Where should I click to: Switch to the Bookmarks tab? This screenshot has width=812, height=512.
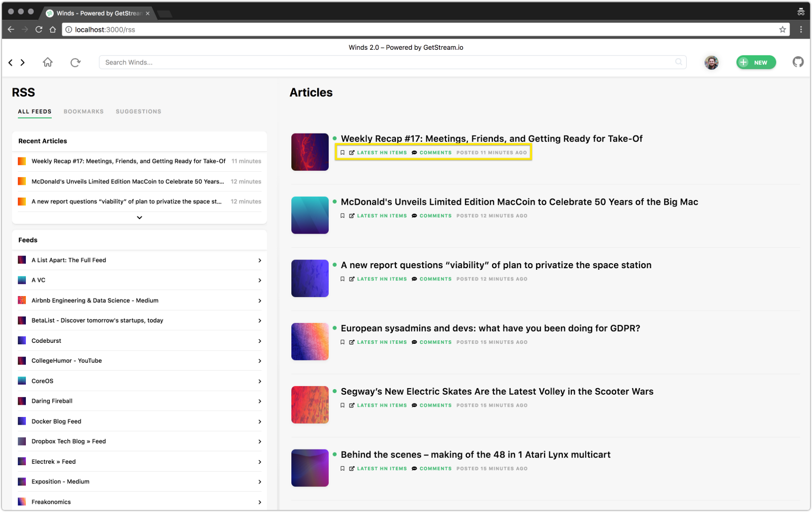83,112
